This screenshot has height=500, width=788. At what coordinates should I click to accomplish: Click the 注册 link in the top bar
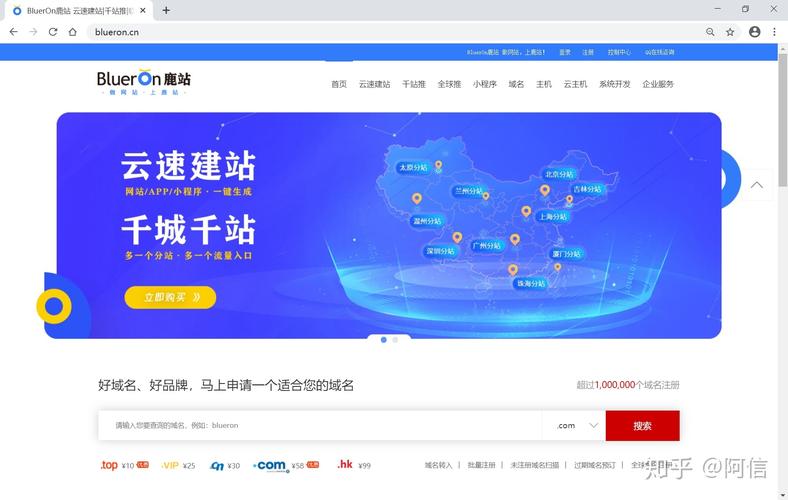click(588, 52)
